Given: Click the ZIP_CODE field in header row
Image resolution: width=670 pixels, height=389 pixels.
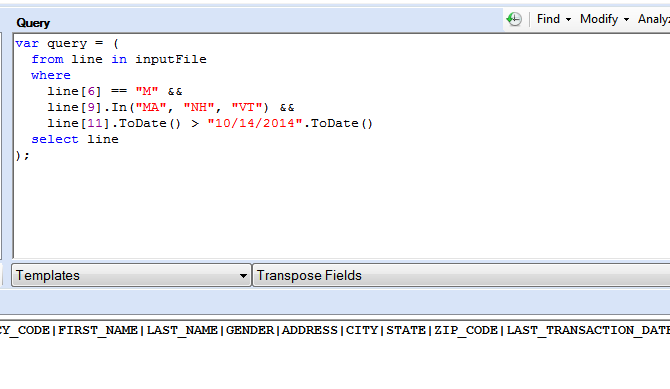Looking at the screenshot, I should (466, 330).
